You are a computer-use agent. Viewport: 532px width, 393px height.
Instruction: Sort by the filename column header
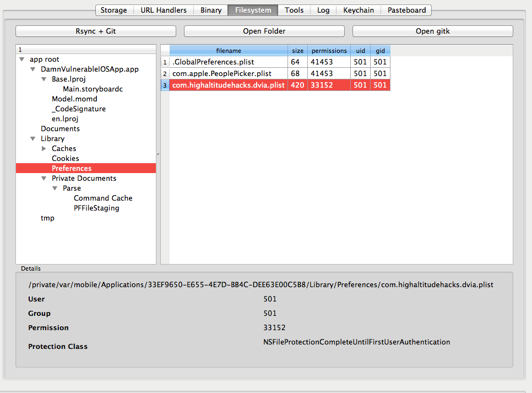228,51
